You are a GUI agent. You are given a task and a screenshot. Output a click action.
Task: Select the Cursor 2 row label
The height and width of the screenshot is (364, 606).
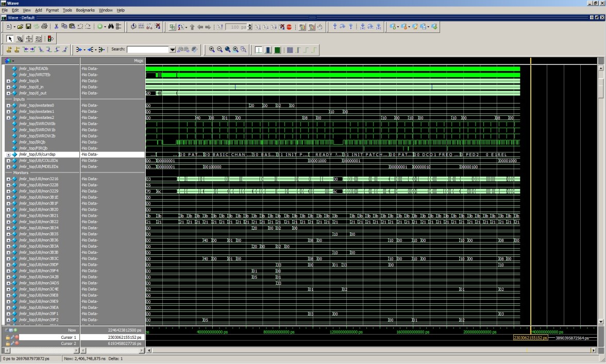[x=69, y=343]
